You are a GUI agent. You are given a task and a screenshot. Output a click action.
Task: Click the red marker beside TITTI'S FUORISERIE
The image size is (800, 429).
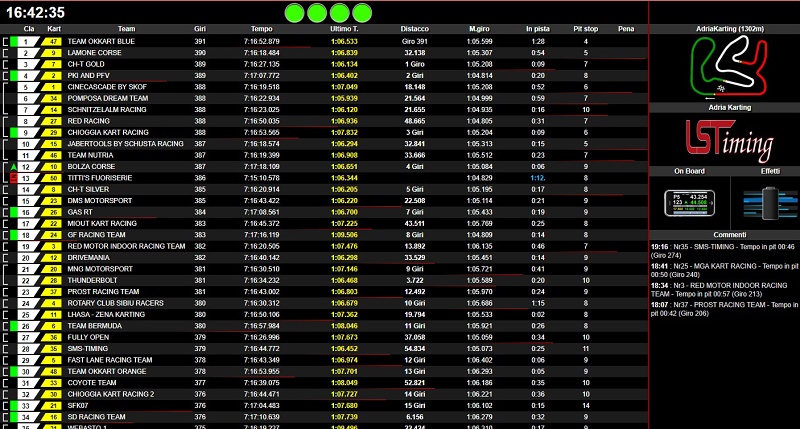(14, 178)
